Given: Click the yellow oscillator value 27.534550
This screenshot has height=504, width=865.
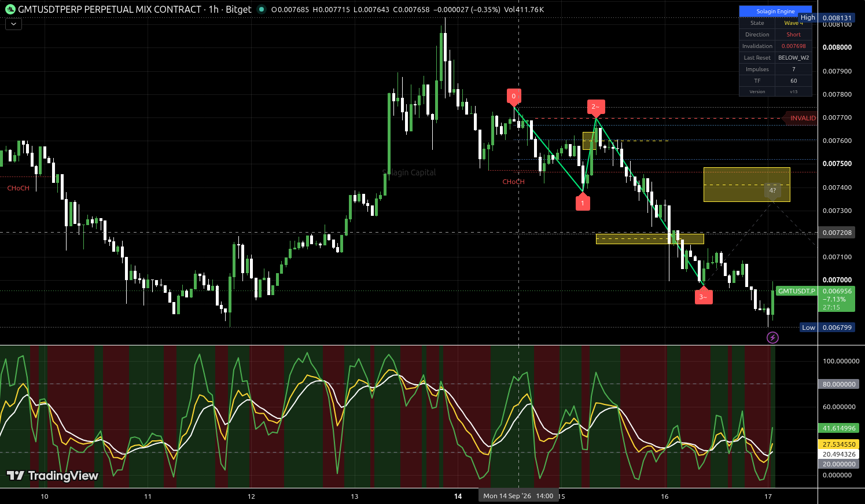Looking at the screenshot, I should click(x=838, y=444).
